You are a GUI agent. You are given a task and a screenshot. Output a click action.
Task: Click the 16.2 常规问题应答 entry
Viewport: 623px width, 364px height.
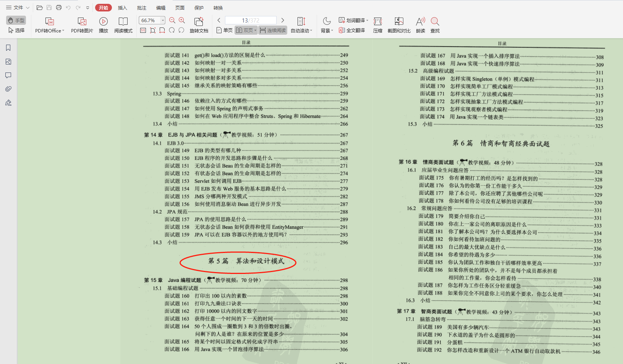[504, 209]
